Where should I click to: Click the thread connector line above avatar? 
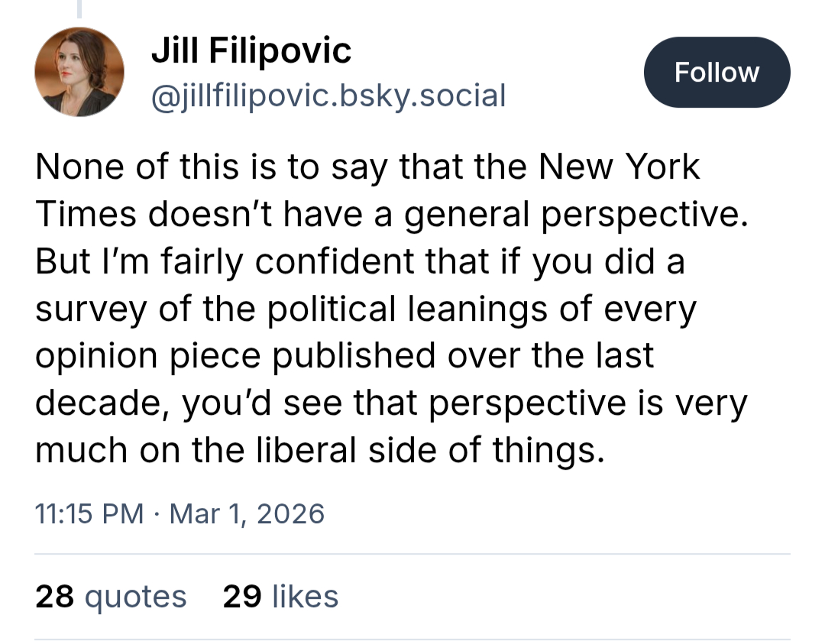pos(79,8)
